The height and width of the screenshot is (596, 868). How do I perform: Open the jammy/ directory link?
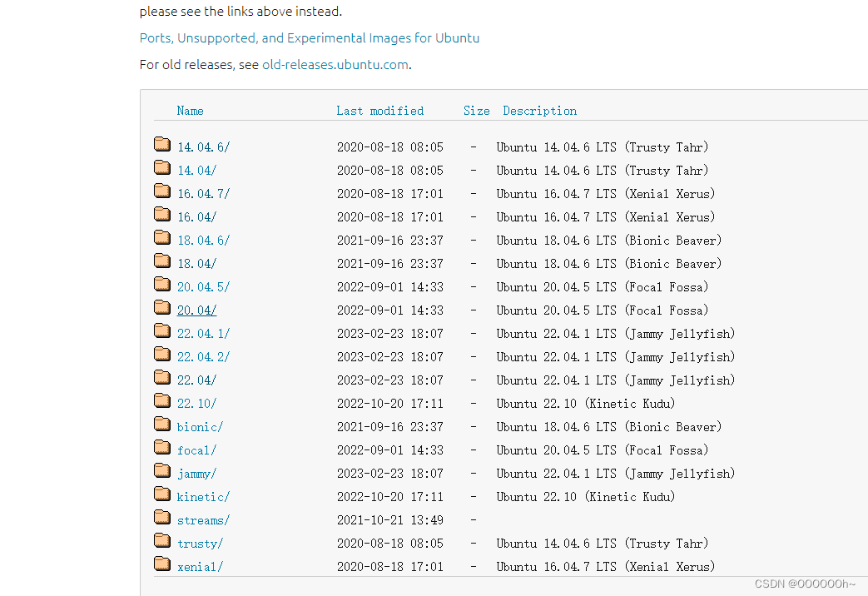click(196, 474)
